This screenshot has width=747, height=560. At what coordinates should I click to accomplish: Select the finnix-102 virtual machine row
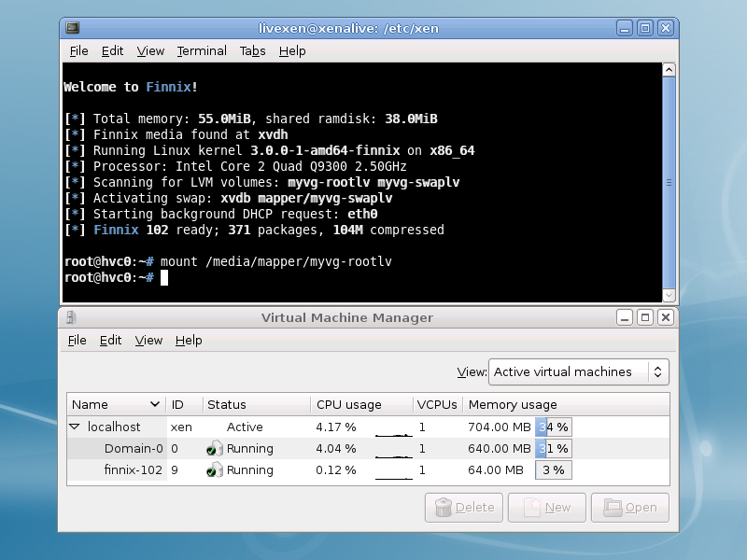pyautogui.click(x=133, y=470)
